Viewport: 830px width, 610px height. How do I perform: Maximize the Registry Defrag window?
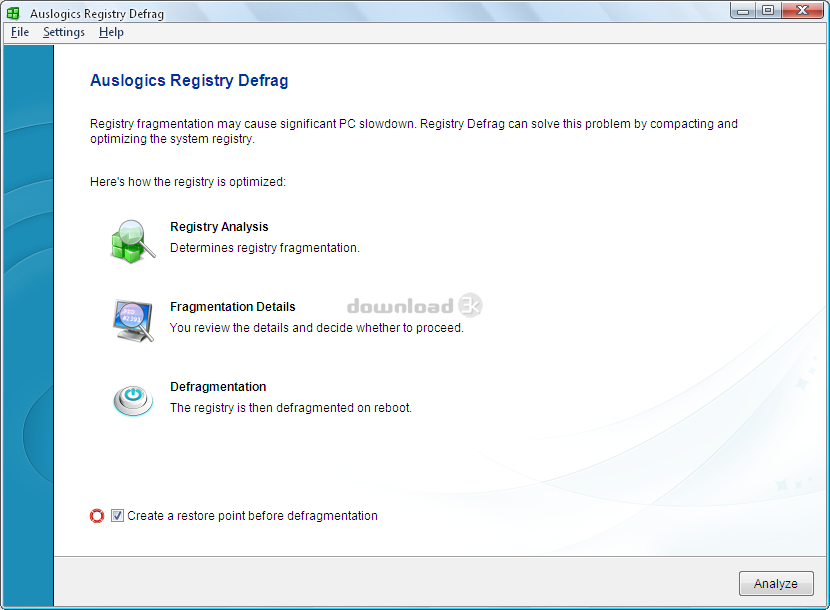(767, 11)
